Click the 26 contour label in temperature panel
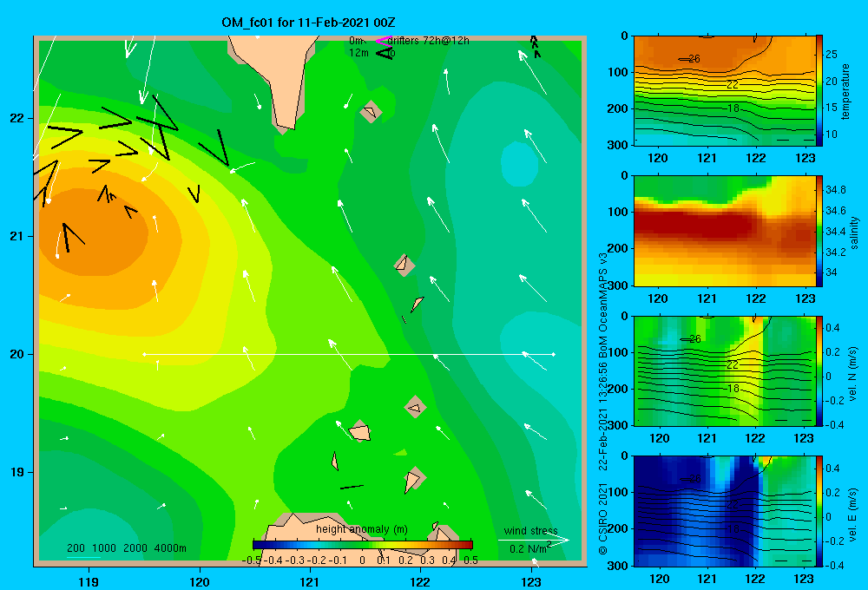This screenshot has width=868, height=590. pyautogui.click(x=694, y=58)
